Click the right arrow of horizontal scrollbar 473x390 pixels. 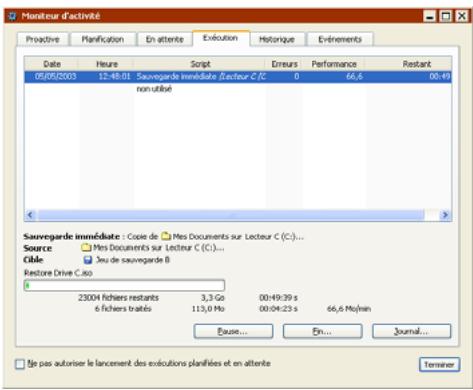[445, 215]
